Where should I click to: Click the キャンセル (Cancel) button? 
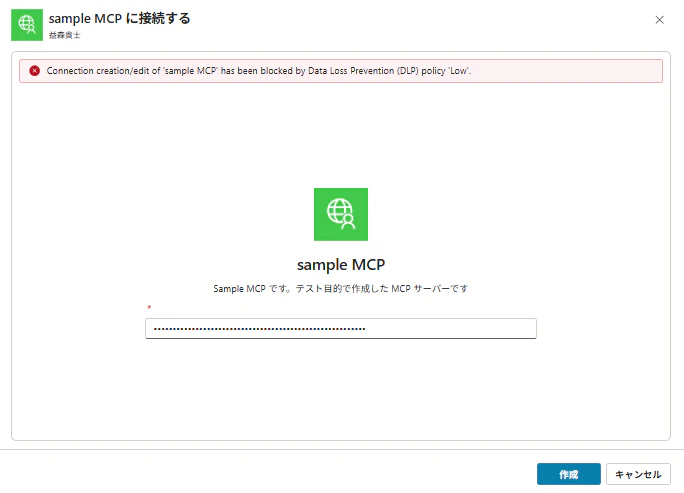638,474
